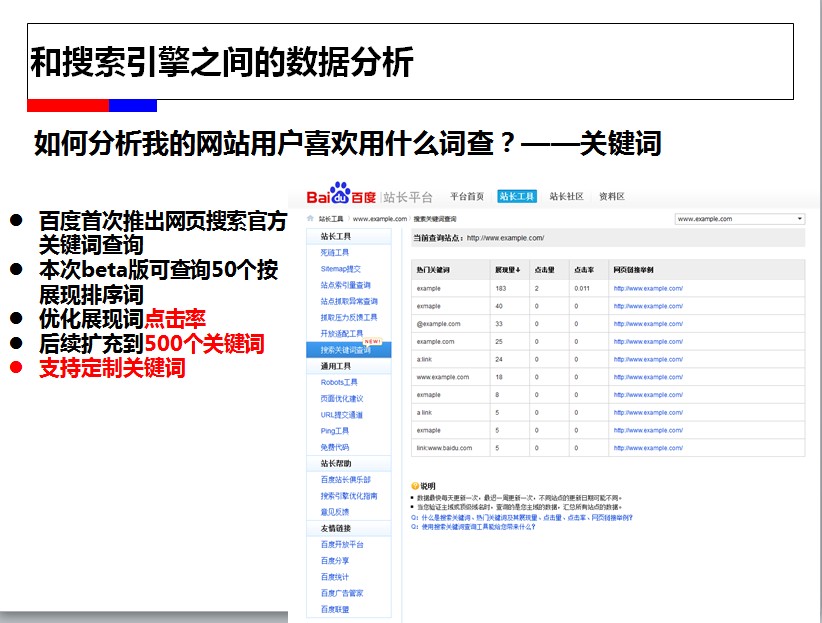Open Ping工具 in the sidebar

click(x=334, y=431)
